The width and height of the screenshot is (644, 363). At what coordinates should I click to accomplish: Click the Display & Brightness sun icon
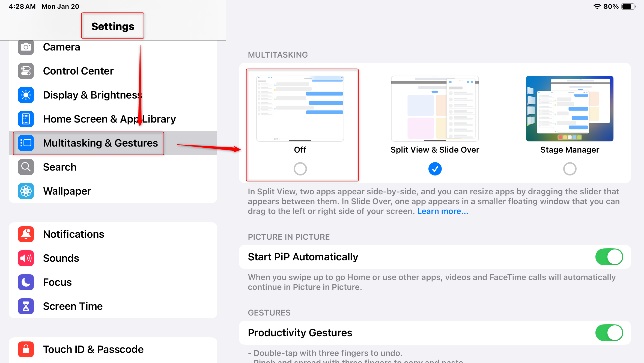click(26, 95)
